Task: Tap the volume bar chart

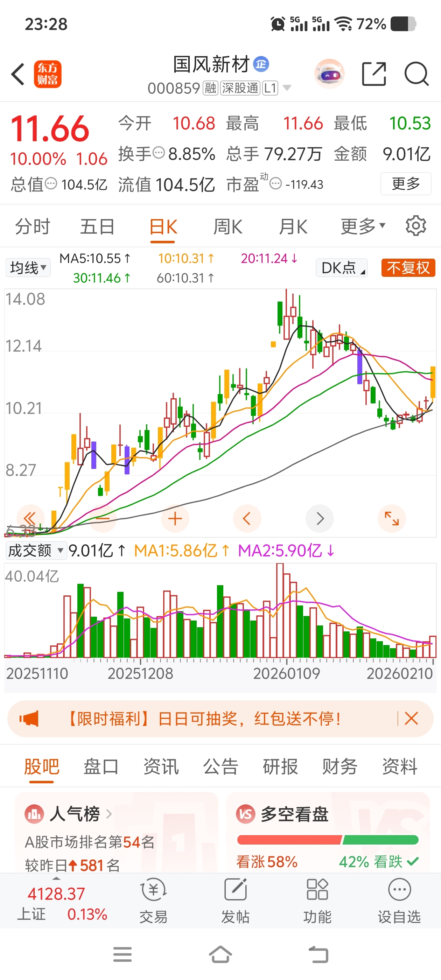Action: 220,610
